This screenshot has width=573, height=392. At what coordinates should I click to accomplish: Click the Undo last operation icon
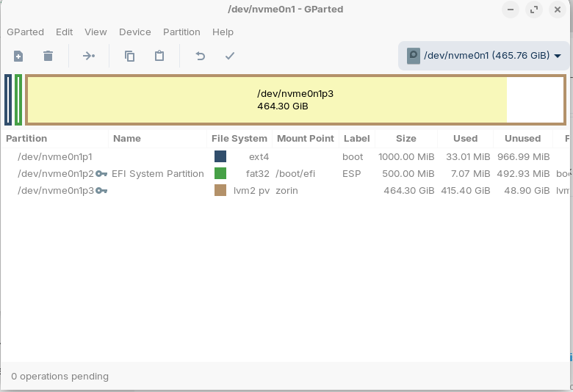coord(200,56)
